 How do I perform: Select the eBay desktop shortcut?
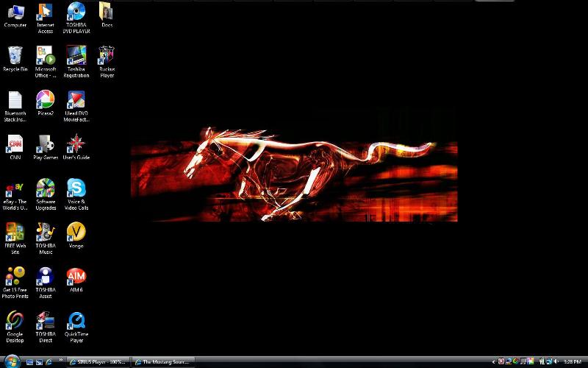pos(15,188)
